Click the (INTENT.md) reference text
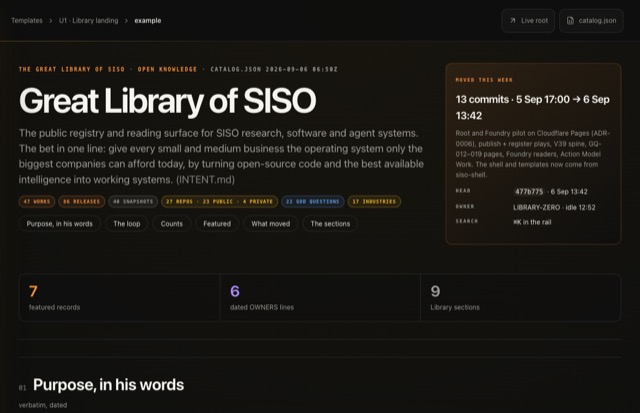The image size is (640, 413). pos(205,180)
